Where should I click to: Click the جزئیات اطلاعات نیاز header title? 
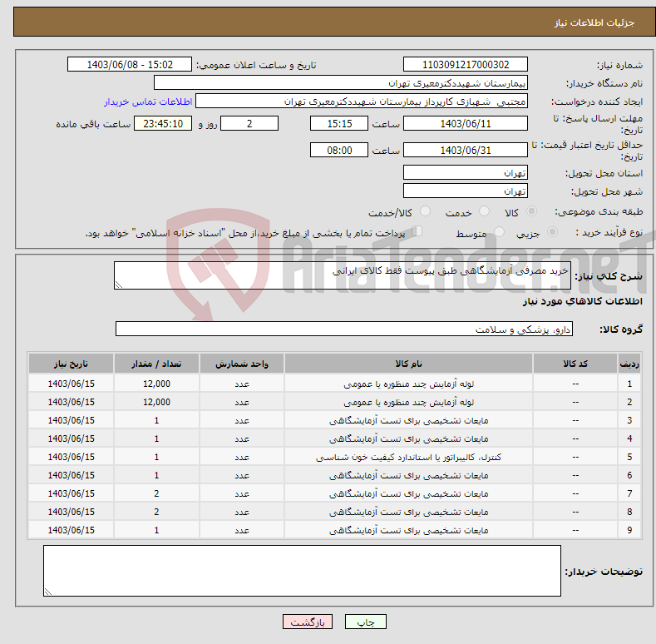594,22
